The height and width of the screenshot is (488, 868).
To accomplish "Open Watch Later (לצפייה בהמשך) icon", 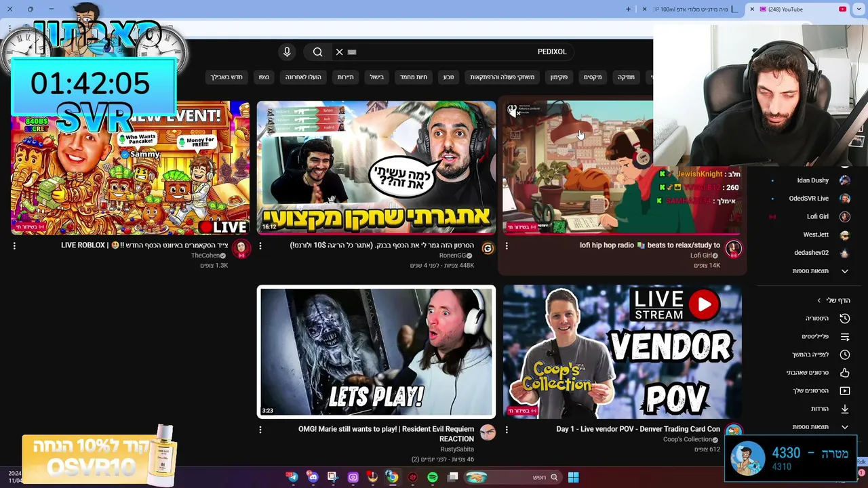I will pos(844,354).
